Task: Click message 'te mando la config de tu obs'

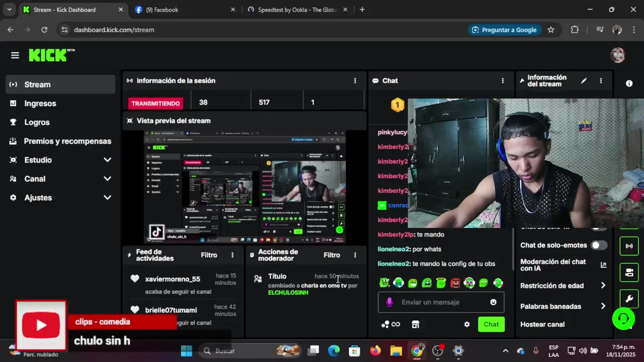Action: pyautogui.click(x=454, y=263)
